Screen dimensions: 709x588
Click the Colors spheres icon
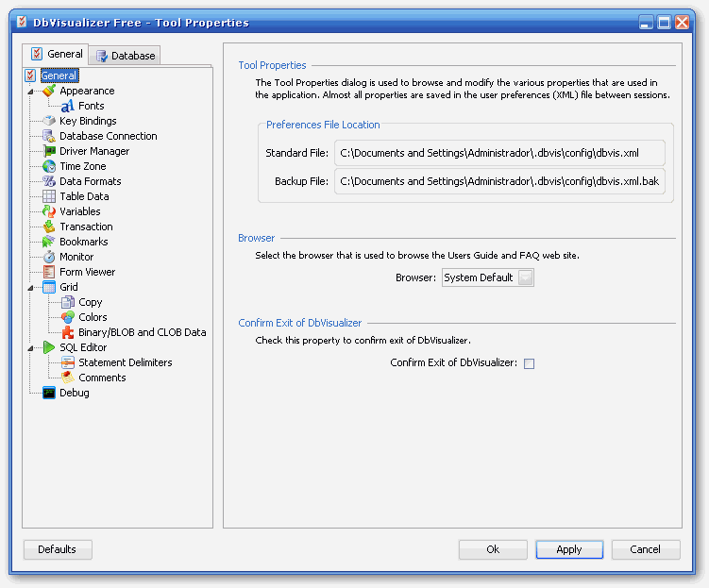pos(67,317)
